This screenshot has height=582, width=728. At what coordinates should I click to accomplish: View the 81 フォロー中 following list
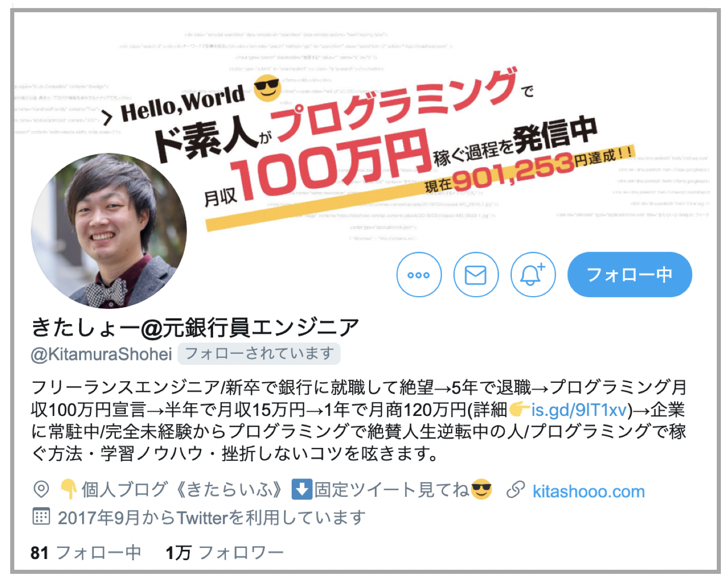pyautogui.click(x=86, y=552)
